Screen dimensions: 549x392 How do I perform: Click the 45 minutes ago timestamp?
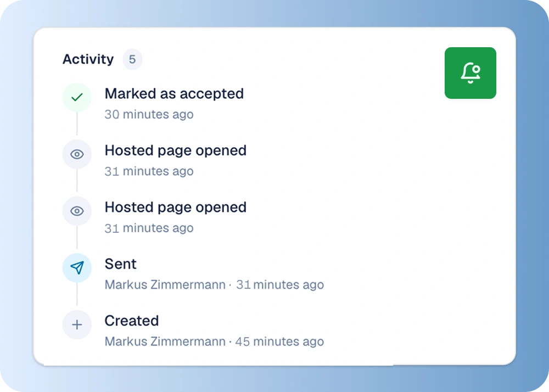[279, 341]
